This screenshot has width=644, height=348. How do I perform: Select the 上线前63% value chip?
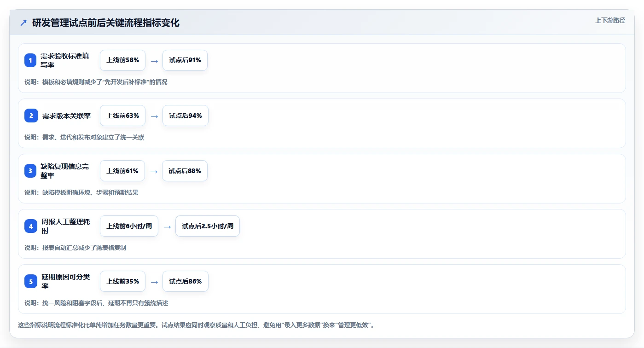point(122,116)
